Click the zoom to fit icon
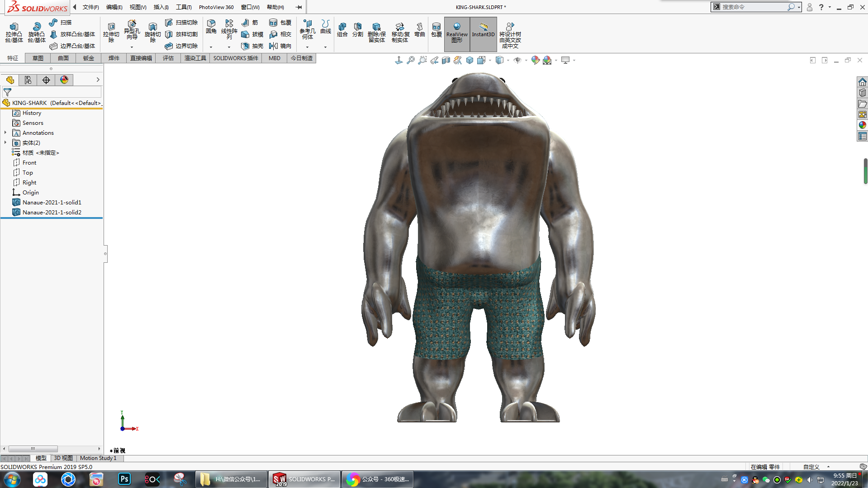Image resolution: width=868 pixels, height=488 pixels. tap(410, 60)
